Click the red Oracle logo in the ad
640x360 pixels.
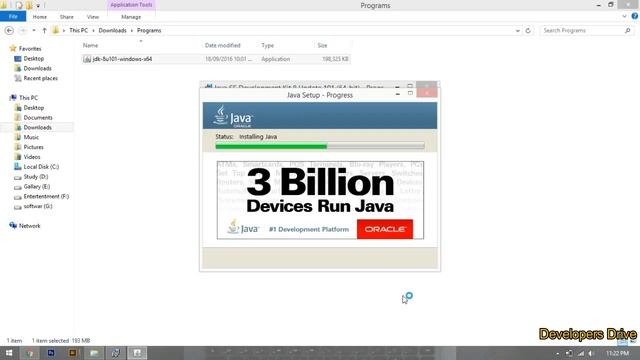click(x=385, y=229)
